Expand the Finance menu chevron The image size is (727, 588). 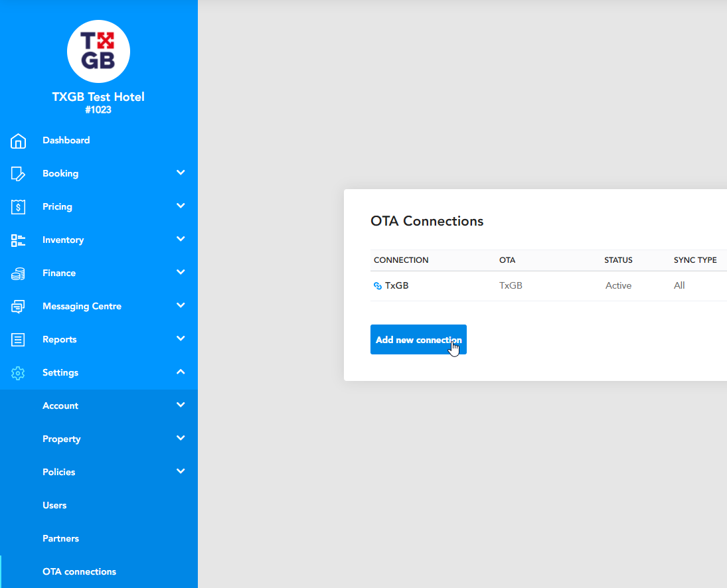click(181, 272)
